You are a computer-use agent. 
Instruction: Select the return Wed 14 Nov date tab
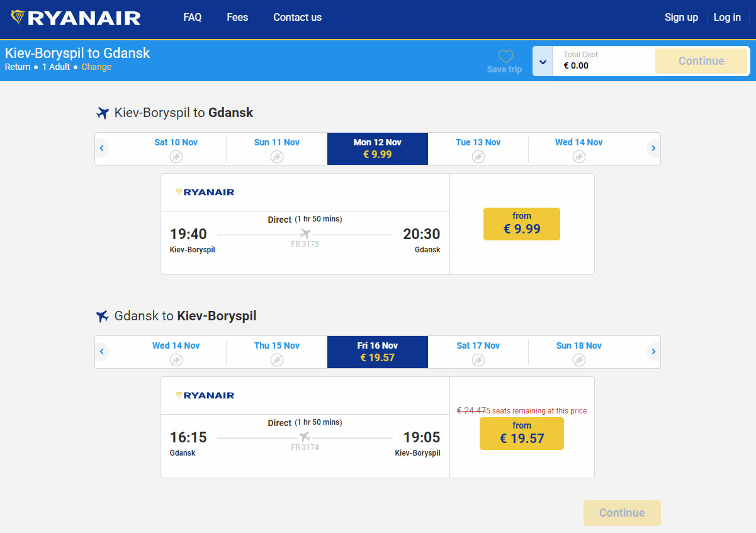point(176,352)
